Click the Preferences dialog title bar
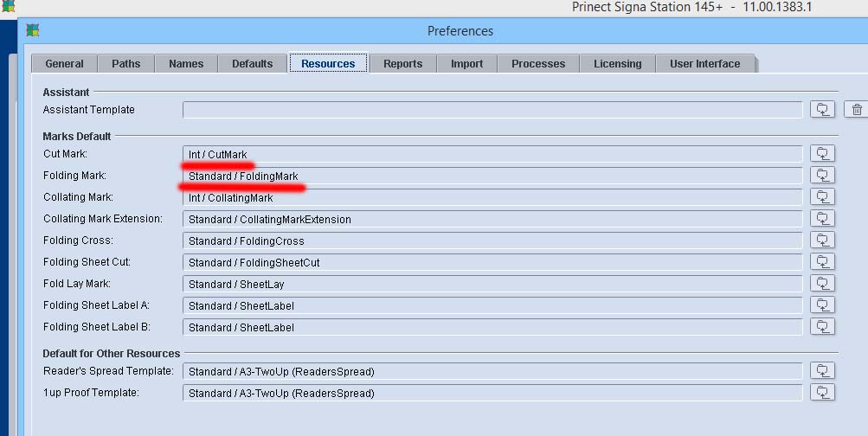Screen dimensions: 868x436 (x=443, y=30)
